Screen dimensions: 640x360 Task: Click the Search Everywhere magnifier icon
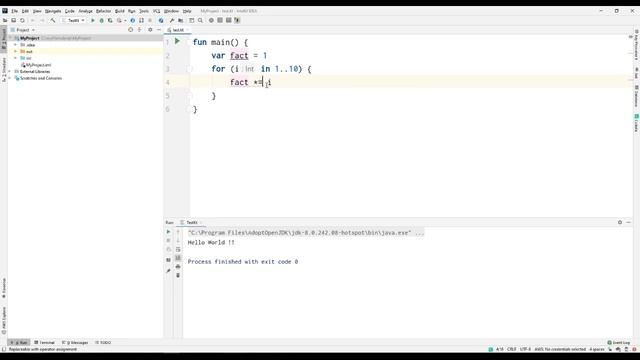point(200,20)
